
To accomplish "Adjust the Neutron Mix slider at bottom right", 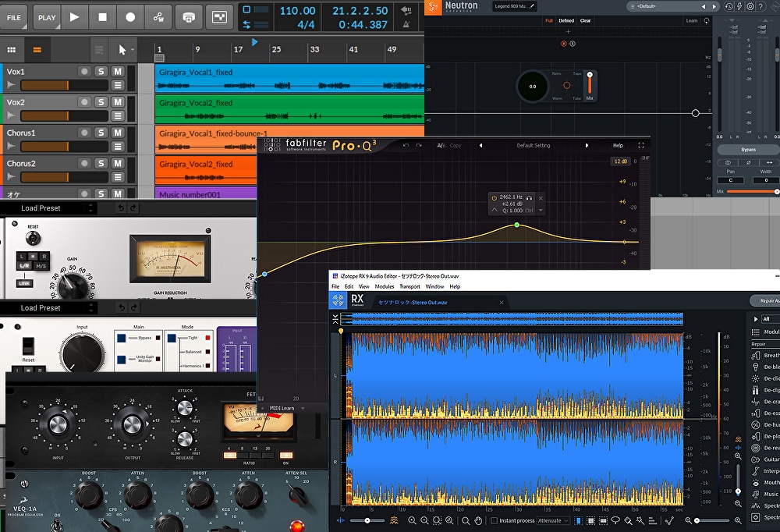I will coord(752,192).
